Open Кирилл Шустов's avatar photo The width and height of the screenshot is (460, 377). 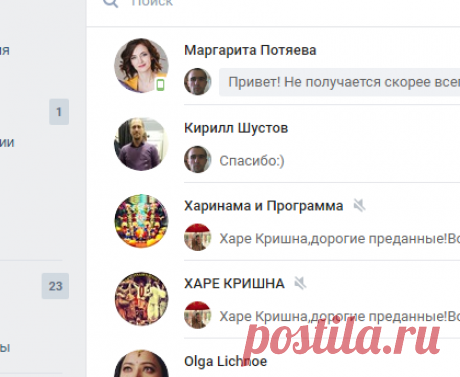pyautogui.click(x=141, y=144)
